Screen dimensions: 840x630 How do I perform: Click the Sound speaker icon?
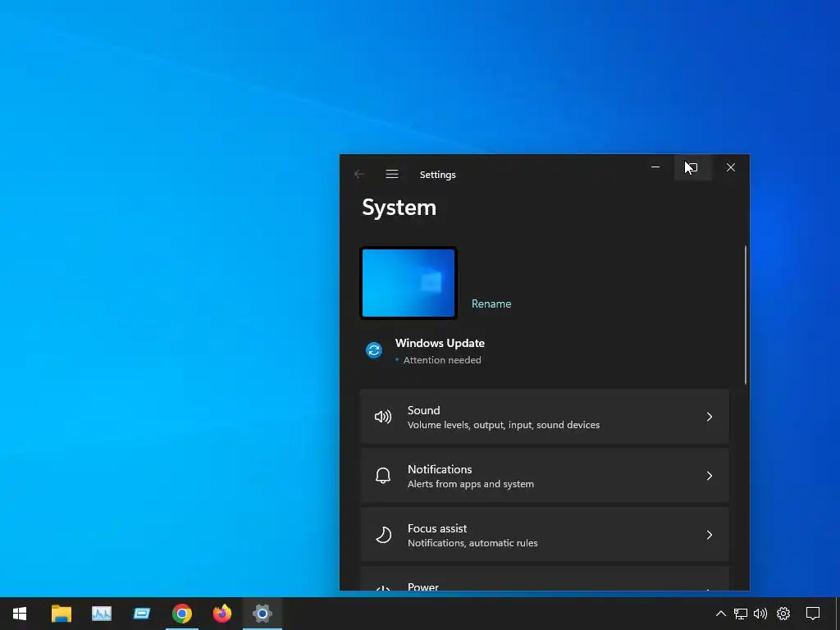point(383,417)
